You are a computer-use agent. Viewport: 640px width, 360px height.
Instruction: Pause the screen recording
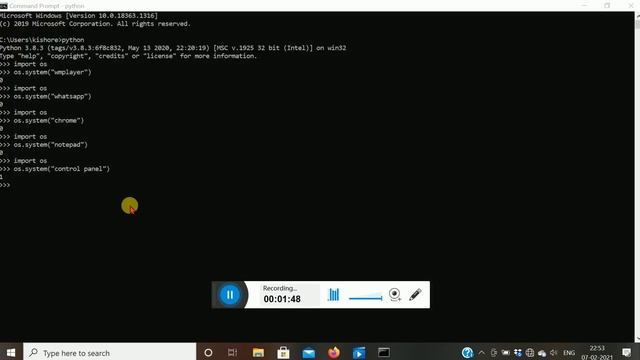pos(229,295)
